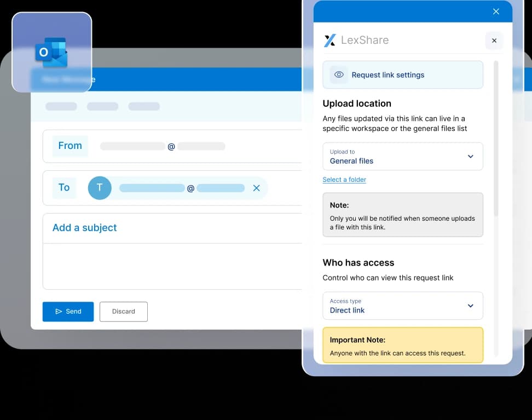532x420 pixels.
Task: Remove the recipient with the X icon
Action: tap(256, 188)
